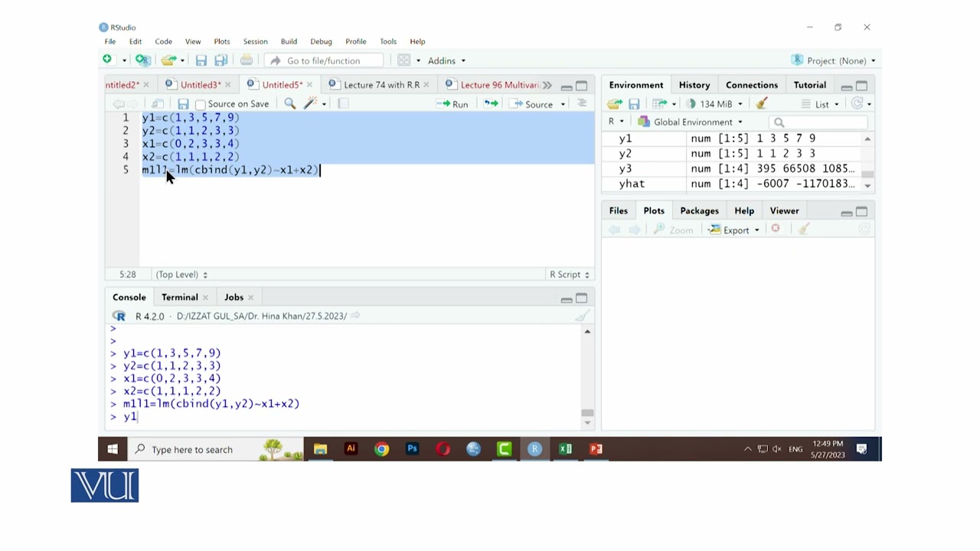Switch to the History tab
This screenshot has height=551, width=980.
coord(694,85)
